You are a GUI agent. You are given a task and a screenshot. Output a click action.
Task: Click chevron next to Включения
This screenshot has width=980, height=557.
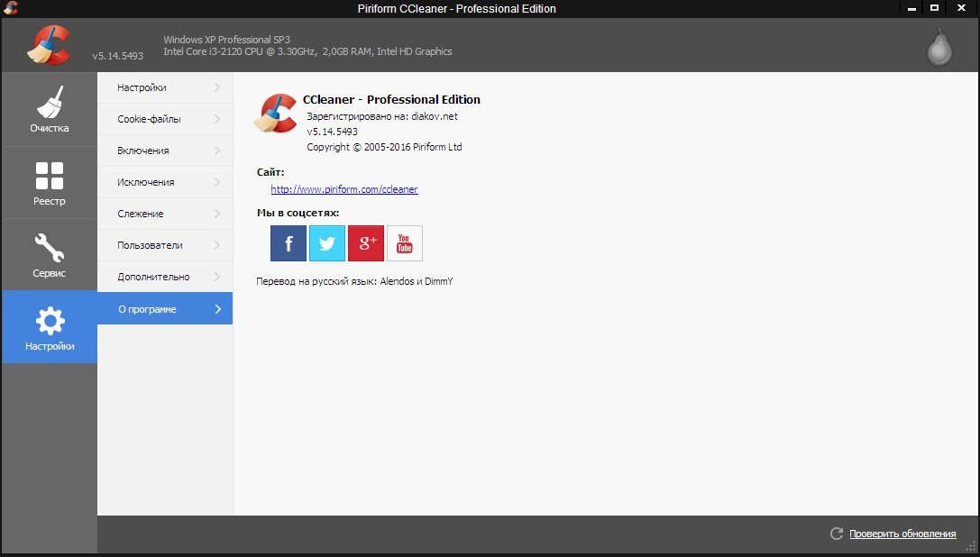tap(217, 151)
